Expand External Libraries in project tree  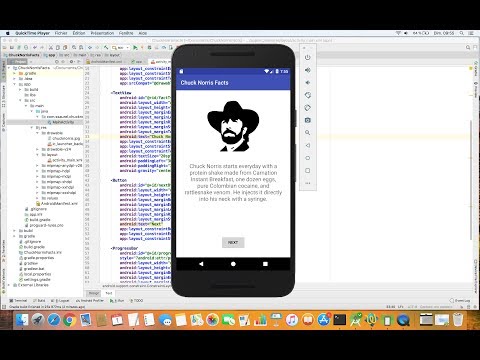tap(9, 285)
